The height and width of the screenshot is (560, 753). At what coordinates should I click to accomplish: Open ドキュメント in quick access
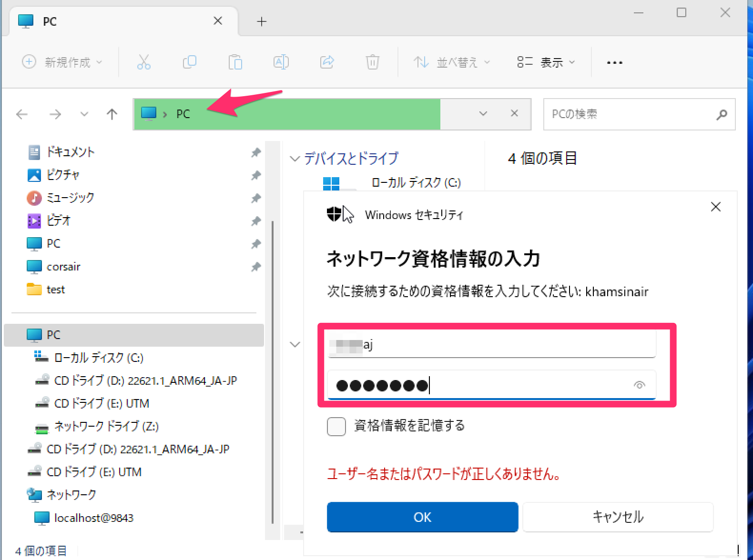71,152
